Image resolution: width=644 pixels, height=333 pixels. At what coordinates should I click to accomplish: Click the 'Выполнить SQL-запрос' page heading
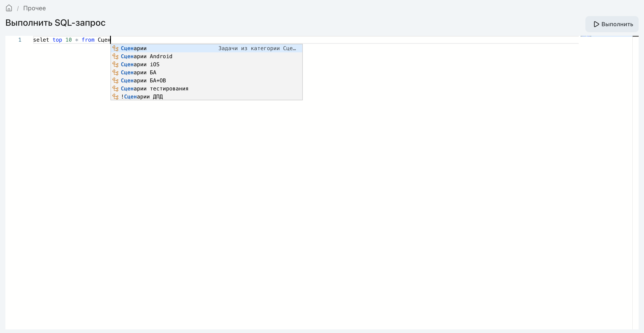pyautogui.click(x=55, y=23)
